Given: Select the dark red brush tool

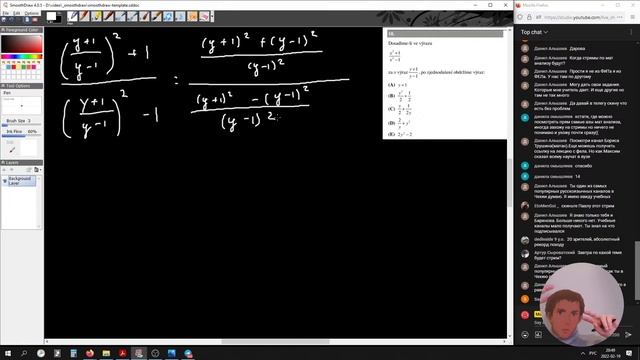Looking at the screenshot, I should 108,16.
